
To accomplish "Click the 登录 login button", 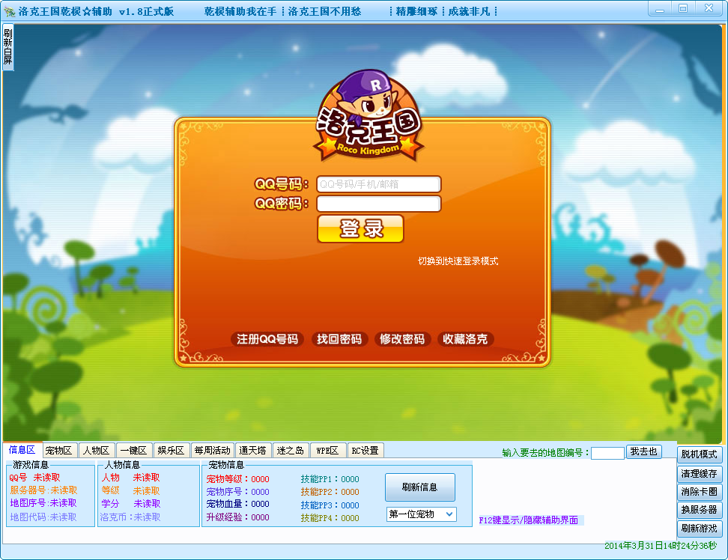I will coord(361,229).
